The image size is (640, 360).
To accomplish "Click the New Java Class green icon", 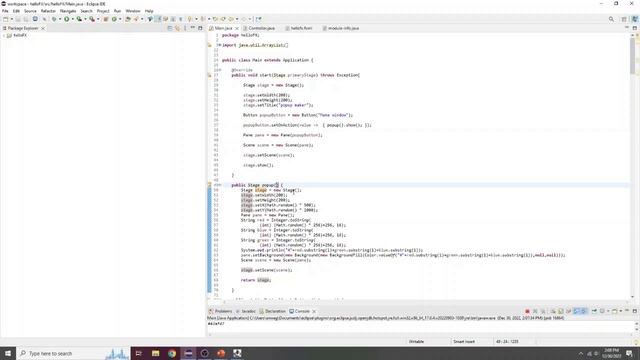I will (114, 19).
